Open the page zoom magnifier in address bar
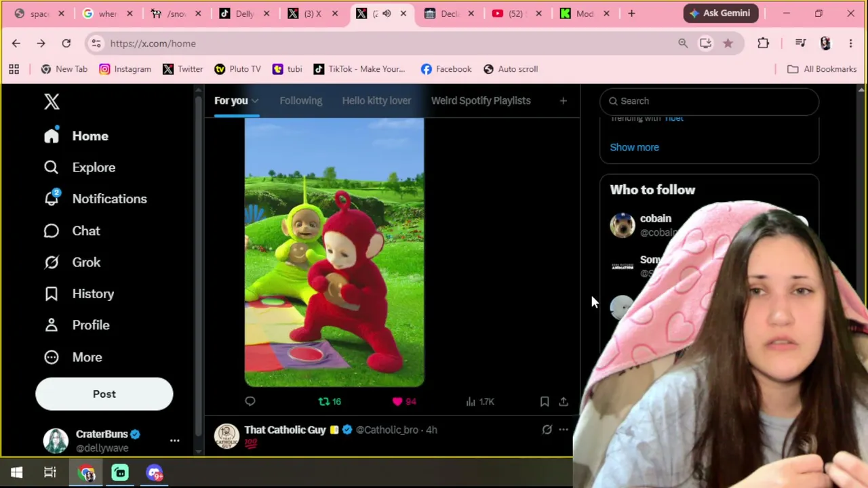The image size is (868, 488). click(x=683, y=43)
